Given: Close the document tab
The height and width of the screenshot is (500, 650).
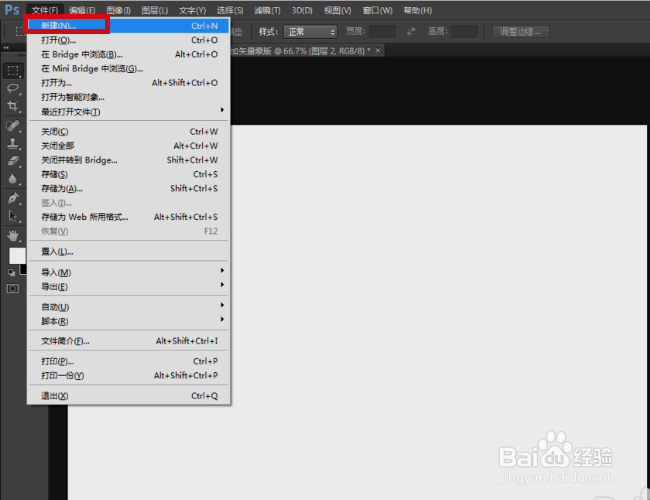Looking at the screenshot, I should point(378,50).
